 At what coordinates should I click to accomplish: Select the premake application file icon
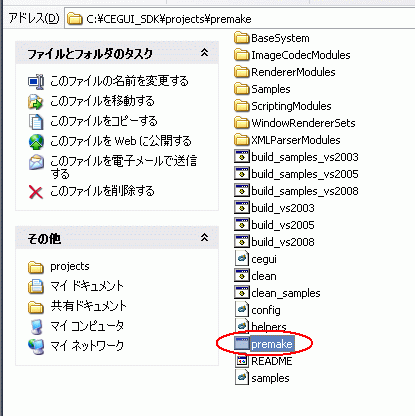(242, 343)
